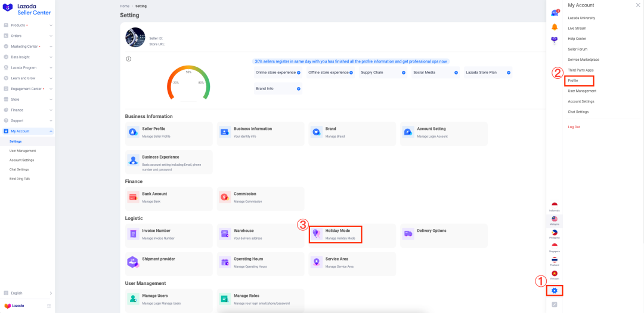Select Profile in My Account menu
Screen dimensions: 644x313
point(573,80)
